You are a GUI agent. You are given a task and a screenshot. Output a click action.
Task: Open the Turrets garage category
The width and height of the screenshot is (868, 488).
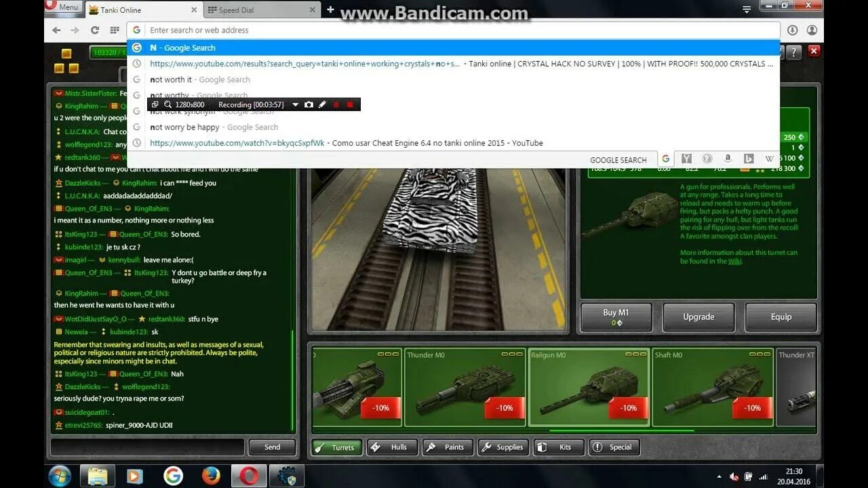point(336,447)
